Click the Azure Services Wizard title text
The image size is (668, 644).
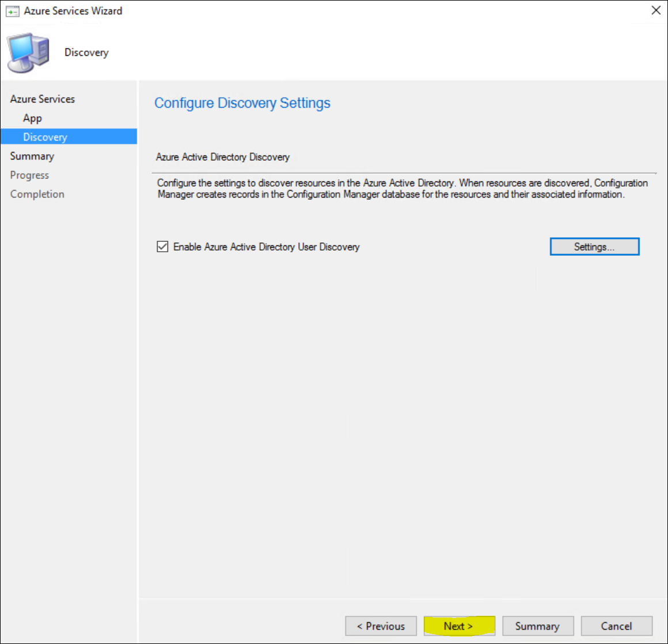coord(73,10)
